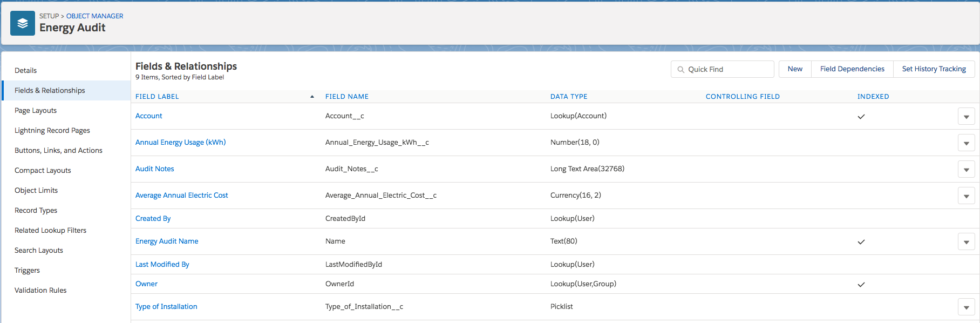Open the Last Modified By field link
This screenshot has width=980, height=323.
point(162,264)
